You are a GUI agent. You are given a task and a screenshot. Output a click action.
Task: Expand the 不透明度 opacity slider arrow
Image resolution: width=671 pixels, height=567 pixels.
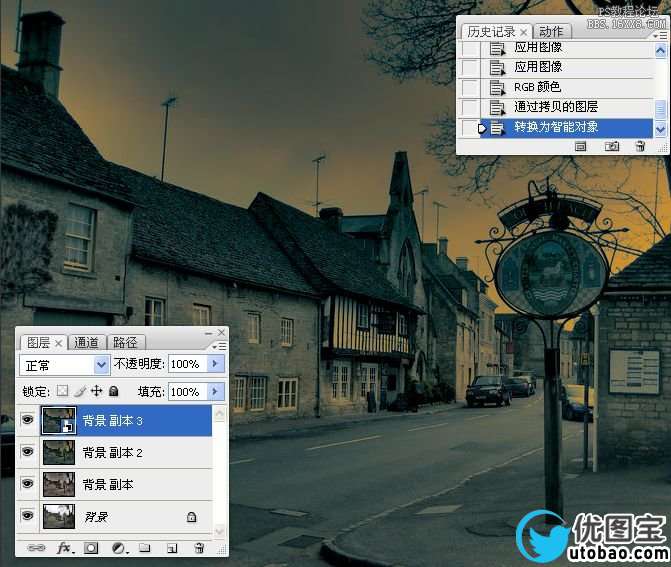click(x=216, y=364)
